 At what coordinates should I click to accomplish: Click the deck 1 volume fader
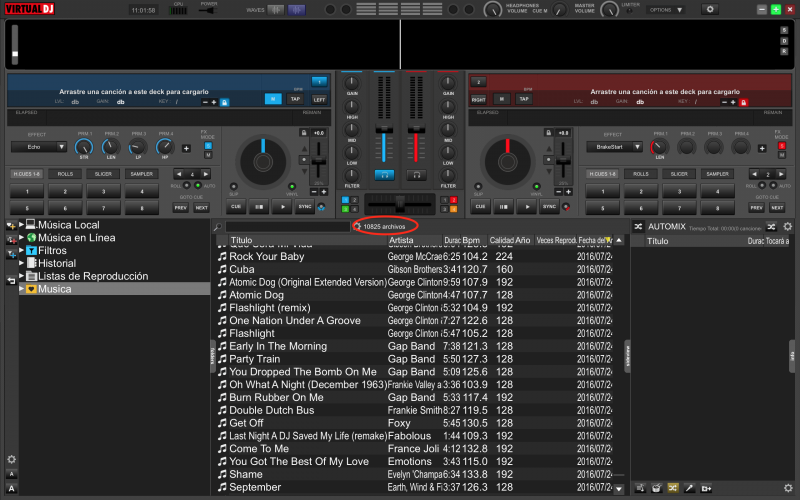384,130
